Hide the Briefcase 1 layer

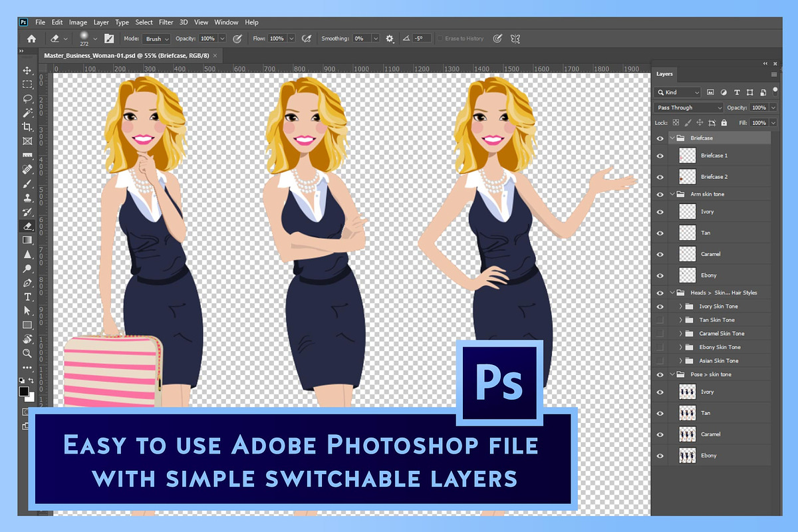(660, 156)
